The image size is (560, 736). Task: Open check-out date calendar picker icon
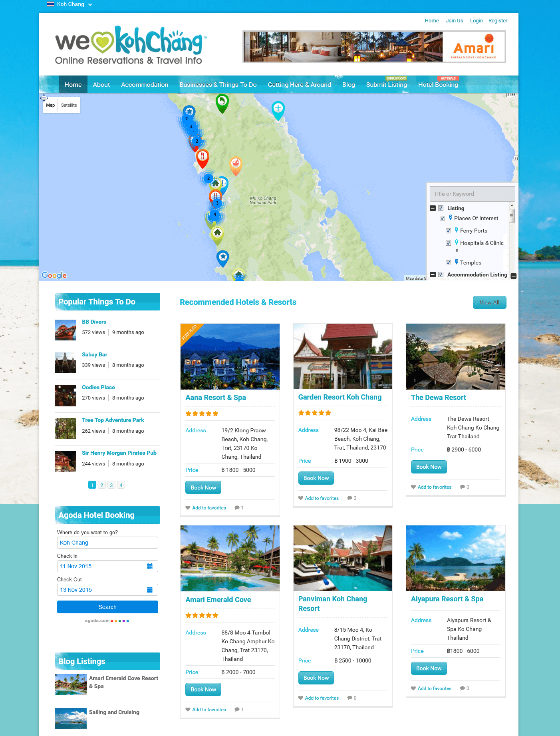pos(150,590)
